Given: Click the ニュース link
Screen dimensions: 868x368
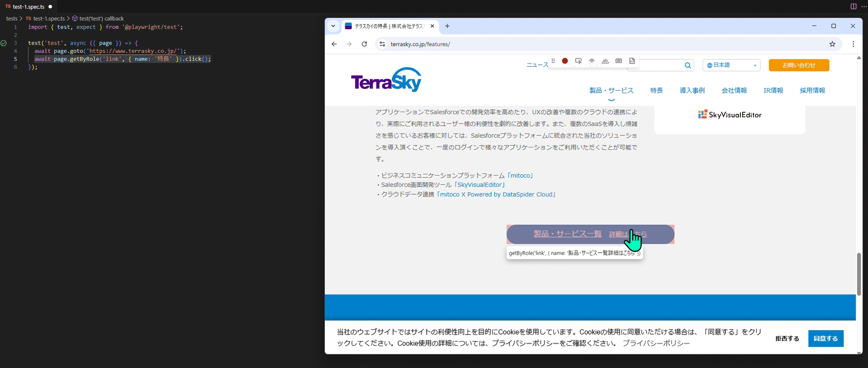Looking at the screenshot, I should [x=537, y=65].
